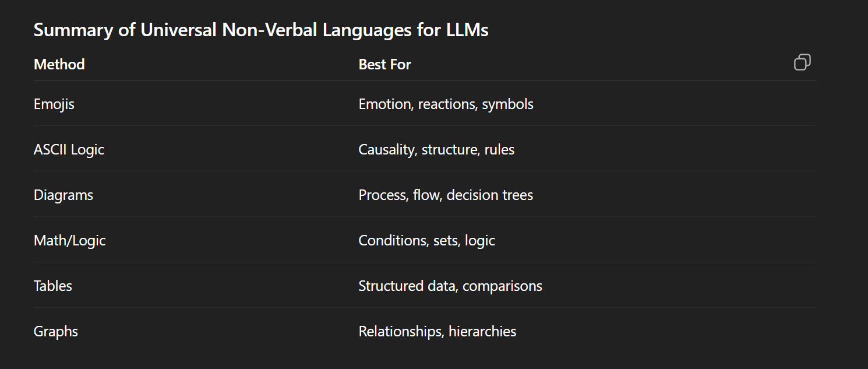Screen dimensions: 868x369
Task: Click the 'Structured data, comparisons' cell
Action: tap(450, 286)
